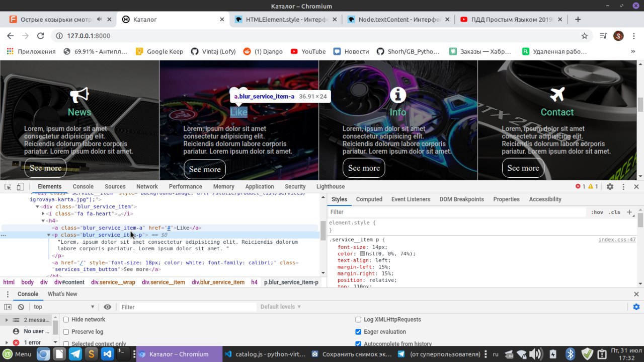The image size is (644, 362).
Task: Bookmark this page with the star icon
Action: (585, 36)
